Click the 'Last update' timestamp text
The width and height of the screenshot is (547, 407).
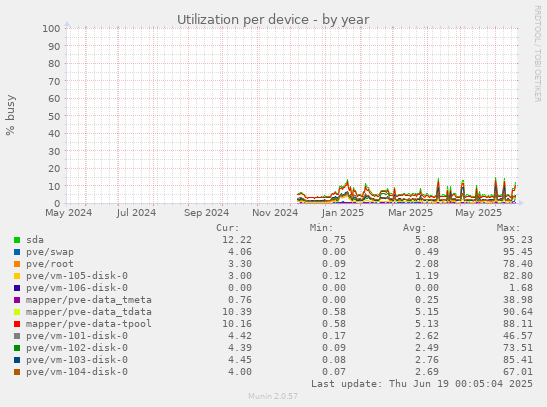(x=422, y=384)
